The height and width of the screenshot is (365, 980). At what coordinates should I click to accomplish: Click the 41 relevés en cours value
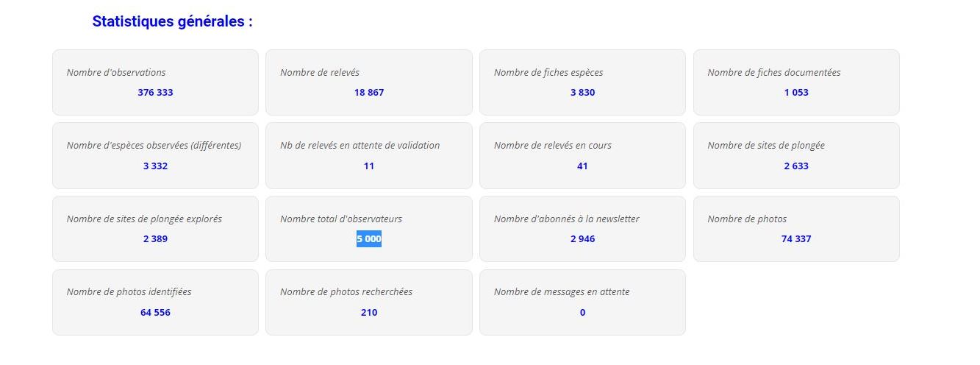click(582, 166)
